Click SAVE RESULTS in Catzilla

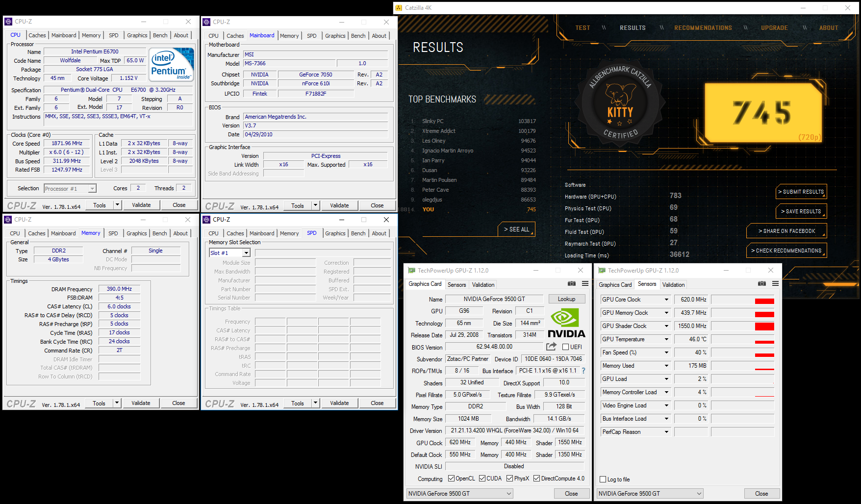point(801,211)
